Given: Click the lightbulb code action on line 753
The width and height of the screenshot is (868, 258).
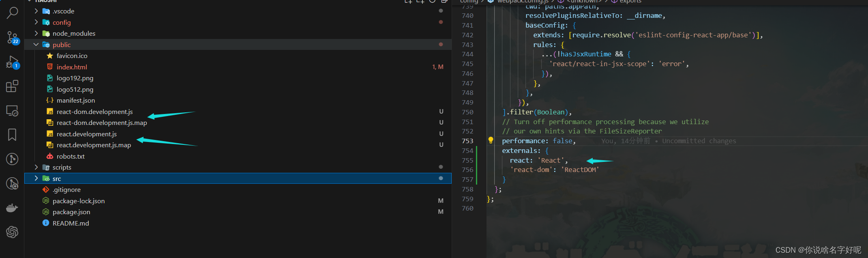Looking at the screenshot, I should 491,140.
